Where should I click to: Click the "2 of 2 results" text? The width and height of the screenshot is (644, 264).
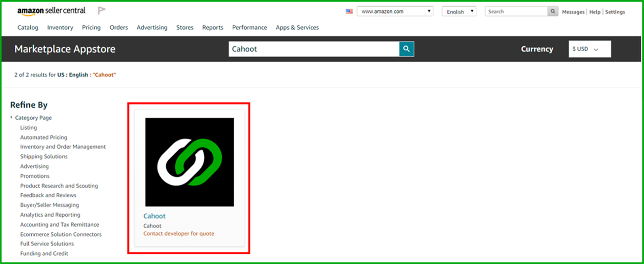coord(31,75)
